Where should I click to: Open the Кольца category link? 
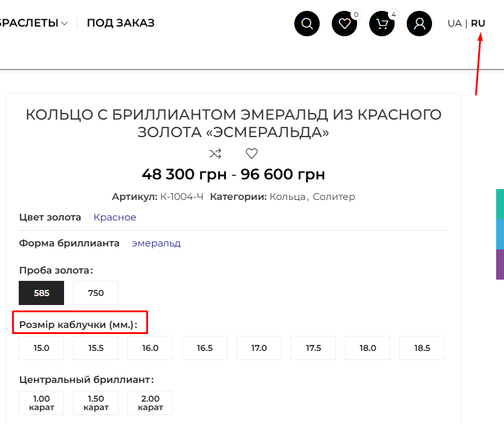(288, 196)
